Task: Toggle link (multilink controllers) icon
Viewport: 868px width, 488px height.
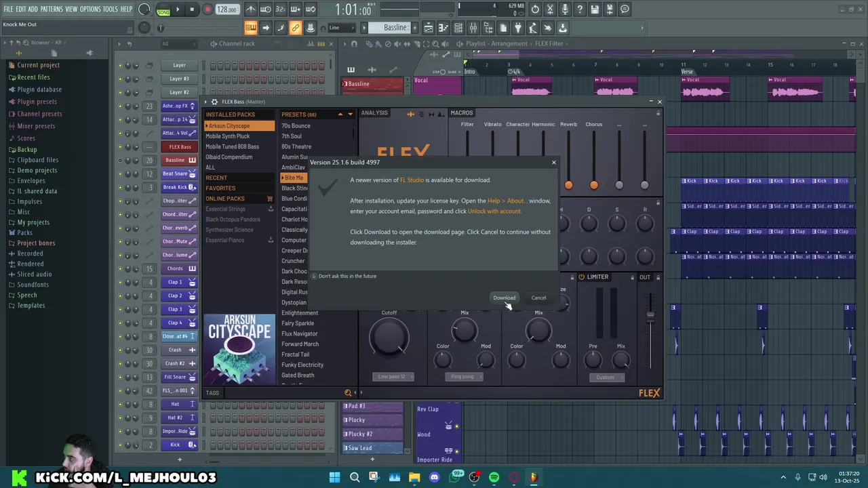Action: click(296, 28)
